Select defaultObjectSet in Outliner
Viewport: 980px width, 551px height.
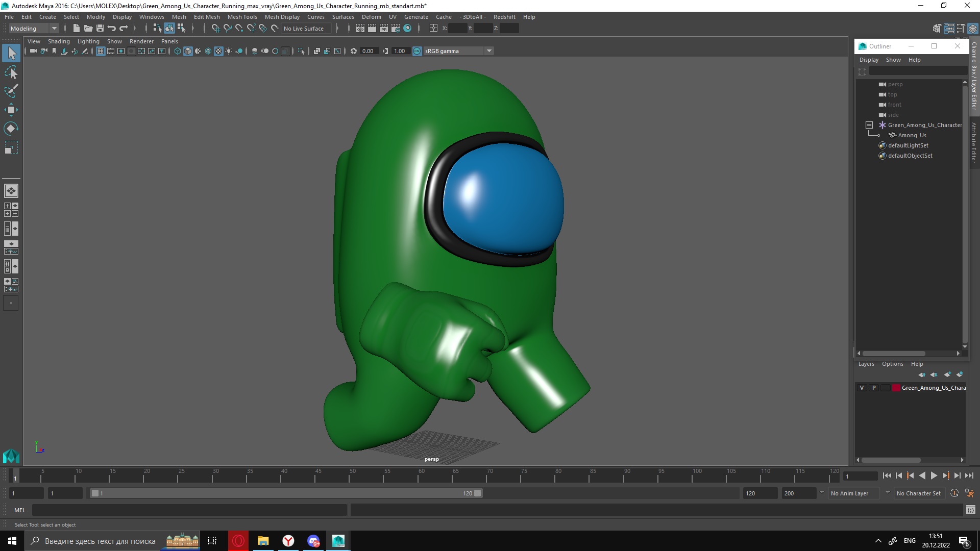pos(910,156)
